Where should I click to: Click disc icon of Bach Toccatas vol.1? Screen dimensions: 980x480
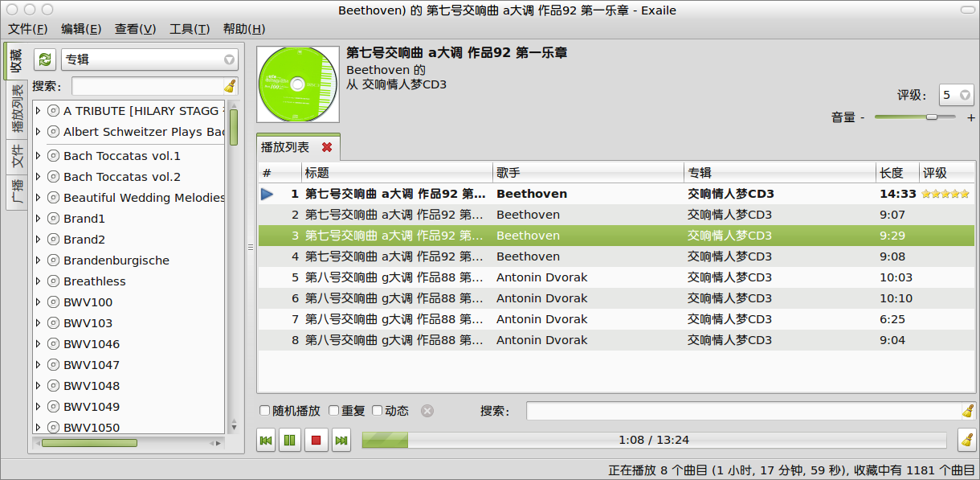pos(54,156)
